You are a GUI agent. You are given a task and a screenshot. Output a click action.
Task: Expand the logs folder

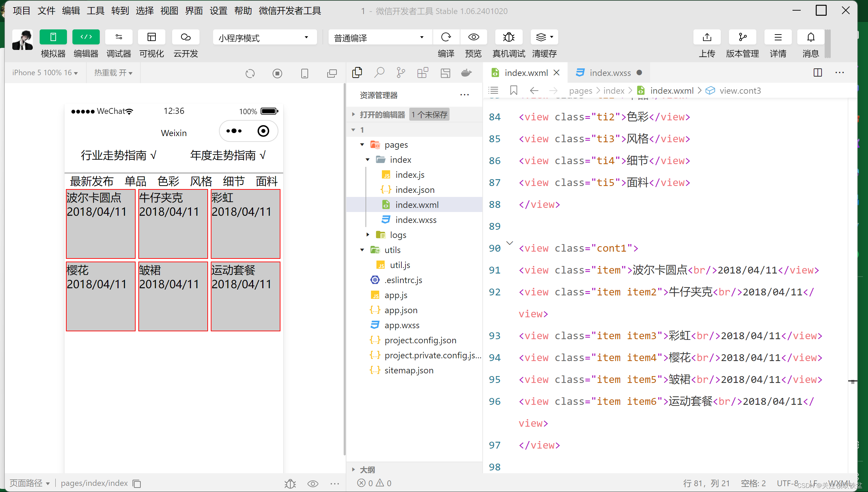tap(367, 235)
